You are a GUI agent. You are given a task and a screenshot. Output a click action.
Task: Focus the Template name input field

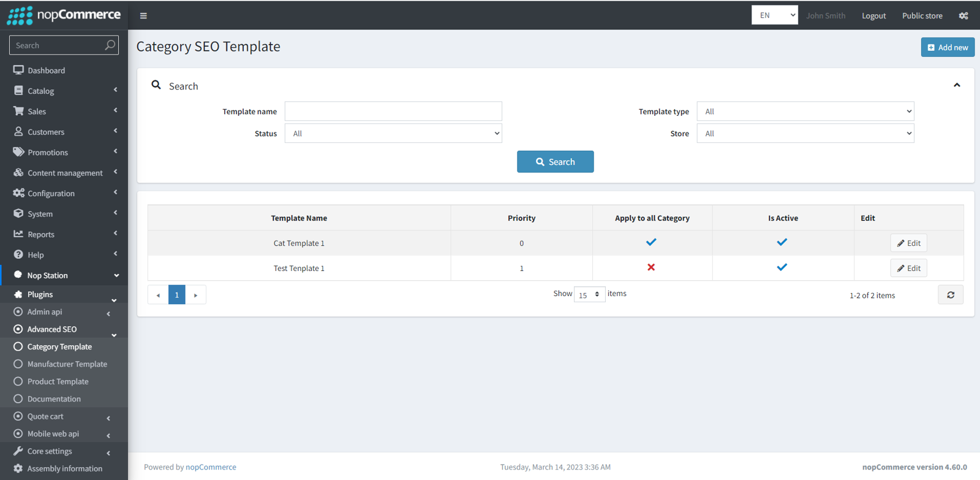[x=393, y=111]
